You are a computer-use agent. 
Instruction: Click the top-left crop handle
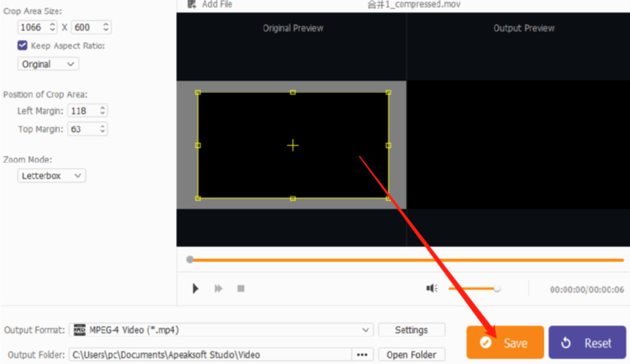pyautogui.click(x=197, y=93)
